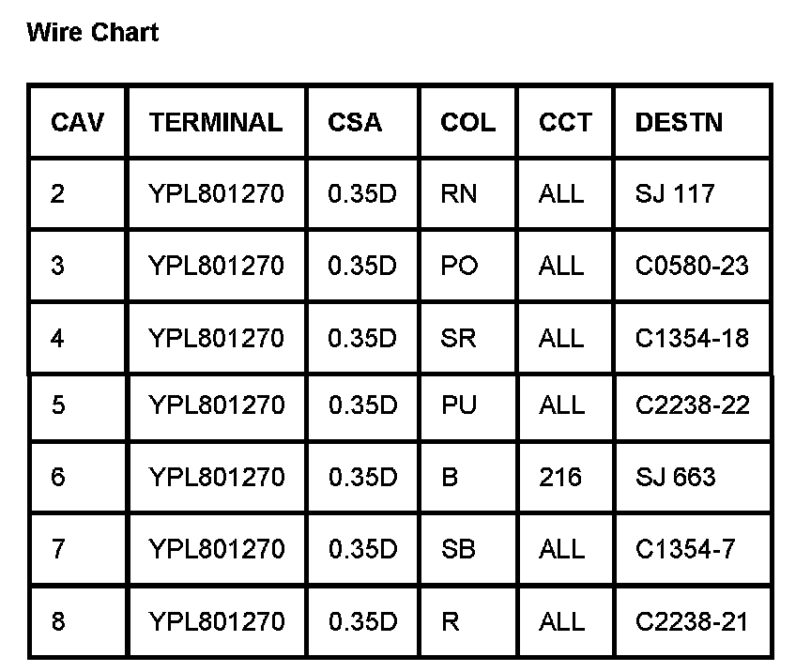Click the PO wire color cell
Viewport: 811px width, 672px height.
pos(459,266)
